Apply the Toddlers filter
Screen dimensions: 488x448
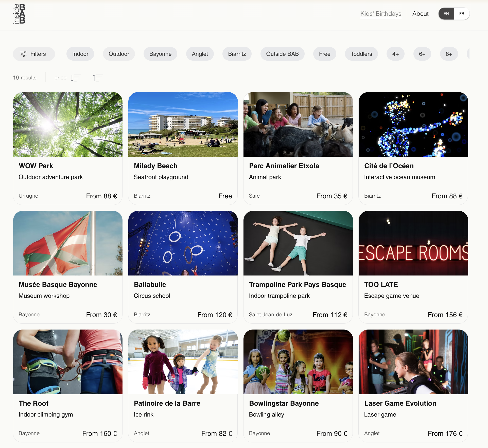361,54
